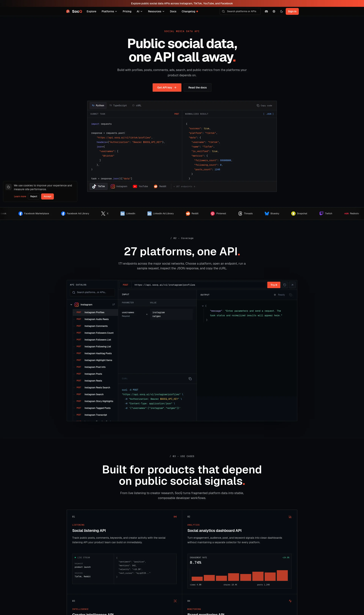Select the TikTok platform chip
The height and width of the screenshot is (615, 364).
coord(99,186)
